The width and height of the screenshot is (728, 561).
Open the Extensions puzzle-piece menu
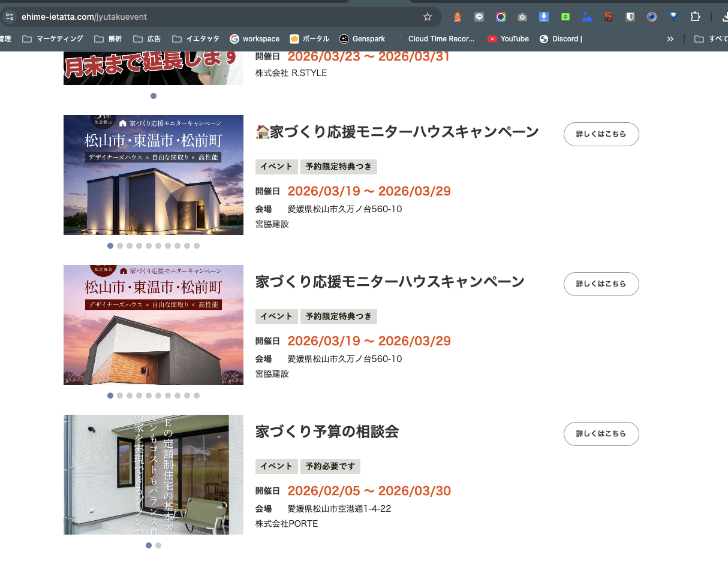tap(695, 17)
